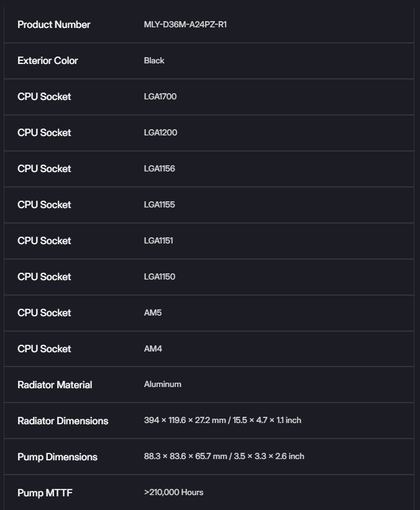Click the LGA1156 socket entry
This screenshot has width=420, height=510.
[x=160, y=168]
